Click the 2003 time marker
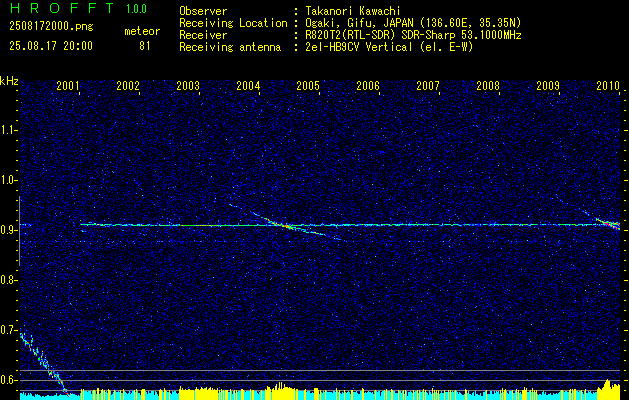Screen dimensions: 629x400 [188, 85]
